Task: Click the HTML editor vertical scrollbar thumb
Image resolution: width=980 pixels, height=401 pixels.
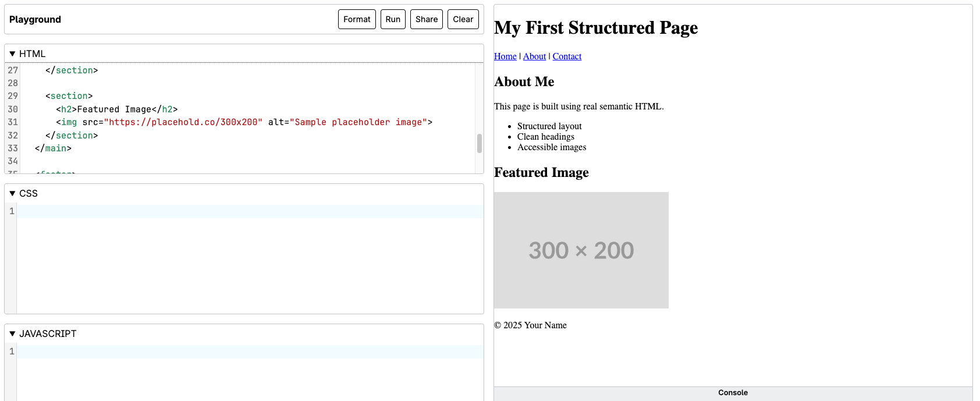Action: click(480, 143)
